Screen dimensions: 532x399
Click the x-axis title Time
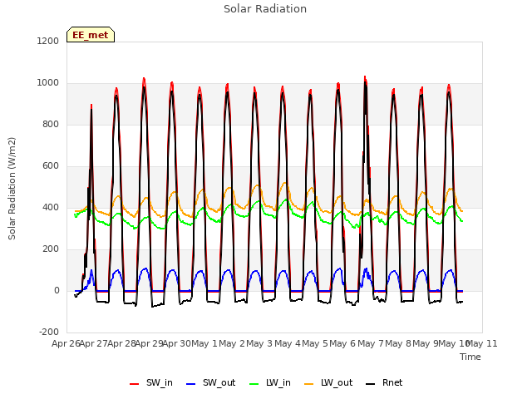click(470, 357)
